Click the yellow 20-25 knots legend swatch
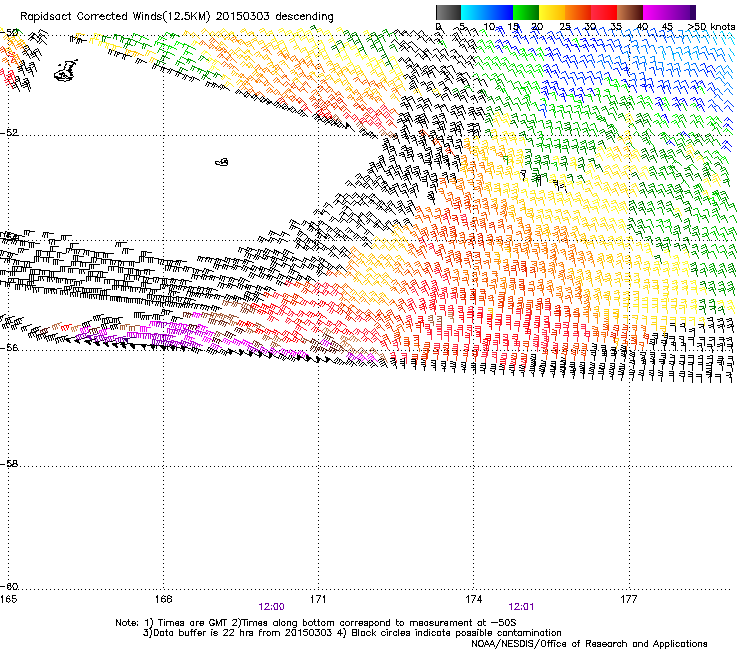The width and height of the screenshot is (740, 650). coord(552,12)
